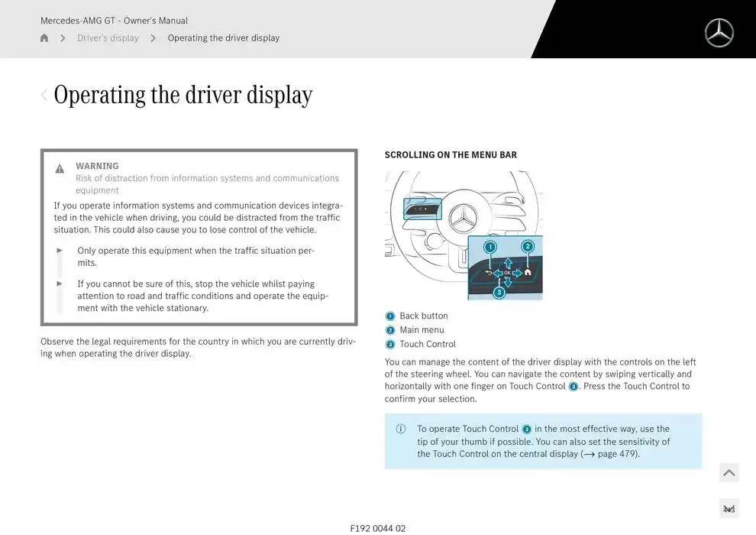Expand the first breadcrumb chevron separator
This screenshot has height=535, width=756.
coord(63,37)
